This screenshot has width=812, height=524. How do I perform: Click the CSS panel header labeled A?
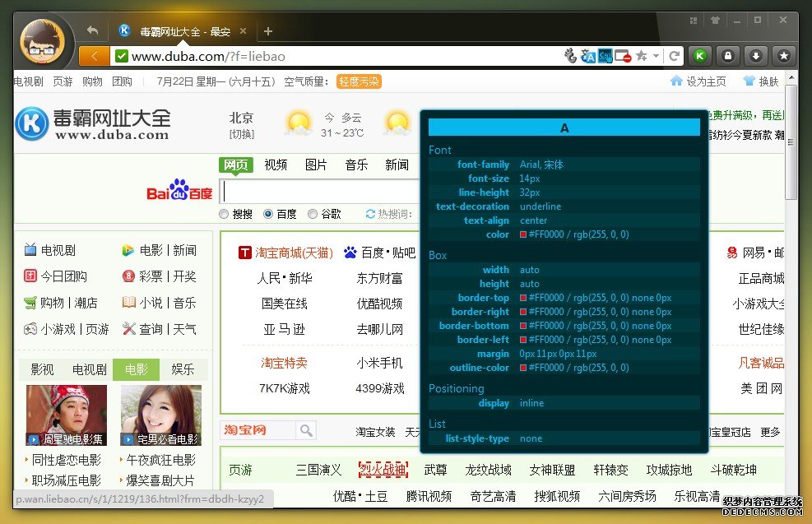(564, 128)
